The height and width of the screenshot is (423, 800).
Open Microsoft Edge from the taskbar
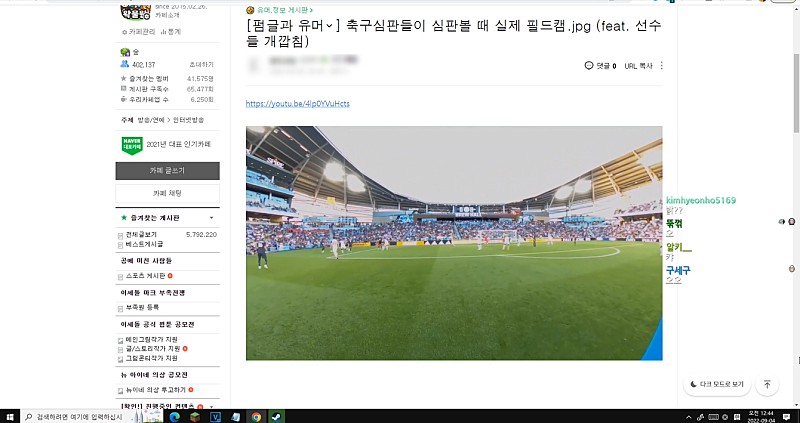(175, 417)
